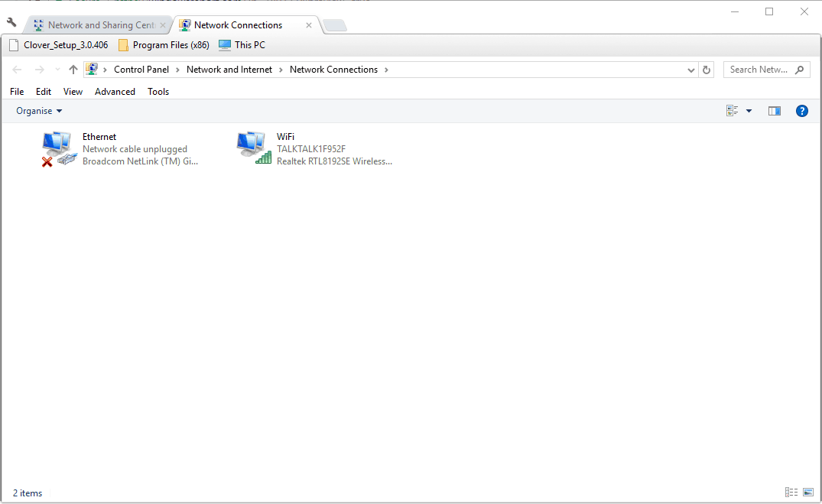Open Program Files (x86) bookmark folder
822x504 pixels.
pyautogui.click(x=164, y=45)
